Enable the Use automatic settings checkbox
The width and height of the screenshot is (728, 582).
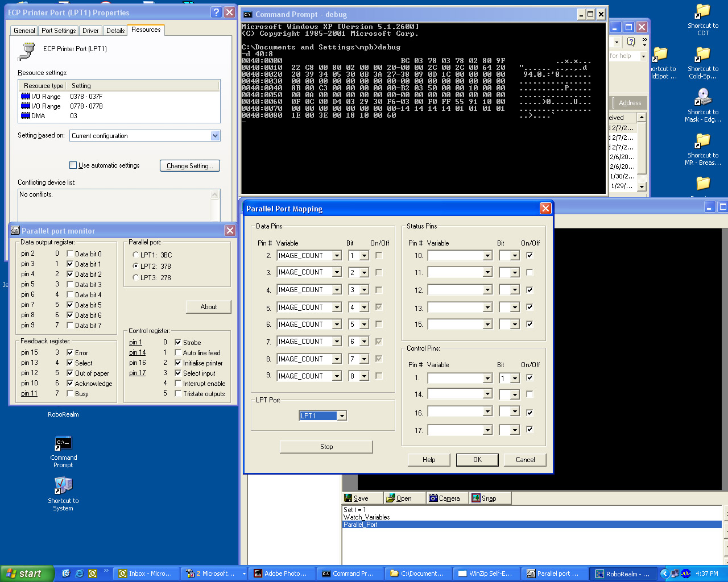pos(73,165)
